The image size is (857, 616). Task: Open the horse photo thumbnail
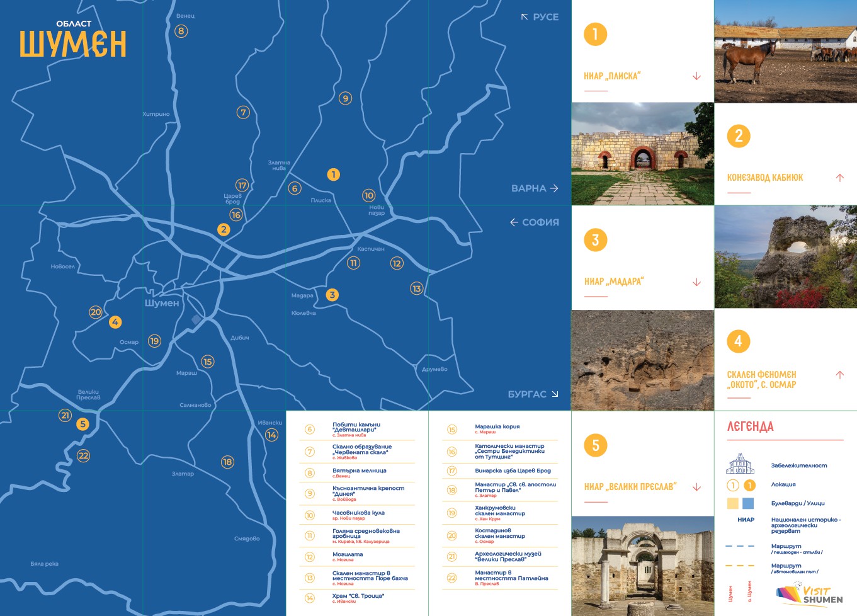pyautogui.click(x=785, y=51)
